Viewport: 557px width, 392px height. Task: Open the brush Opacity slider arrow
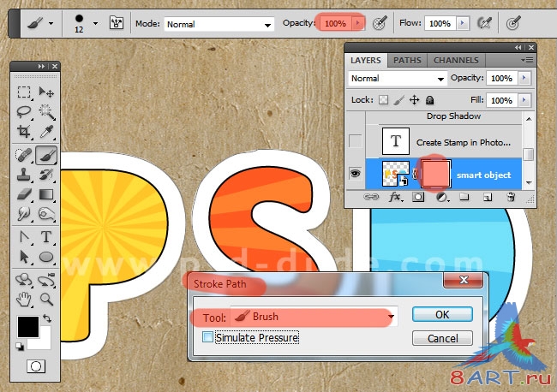click(x=357, y=23)
